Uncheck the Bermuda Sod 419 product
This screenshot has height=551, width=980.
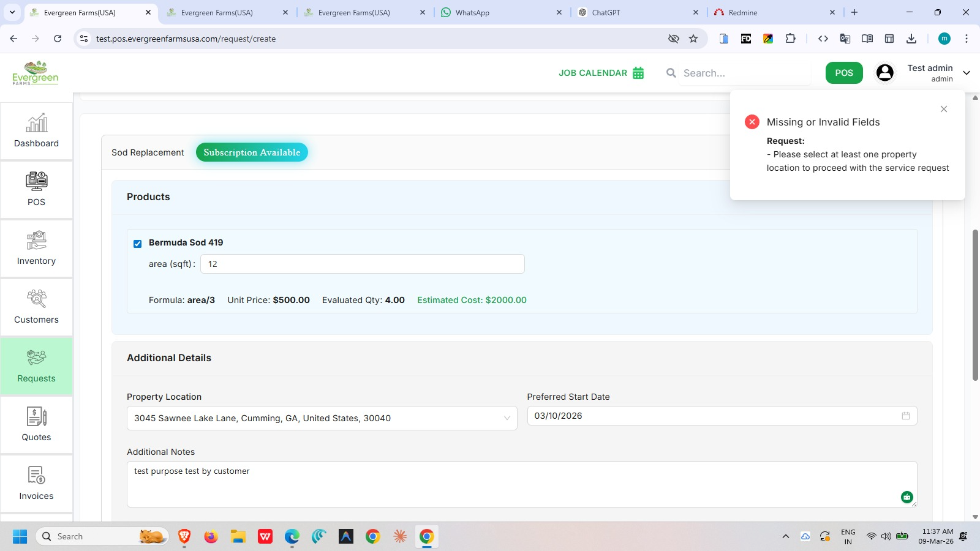coord(137,243)
